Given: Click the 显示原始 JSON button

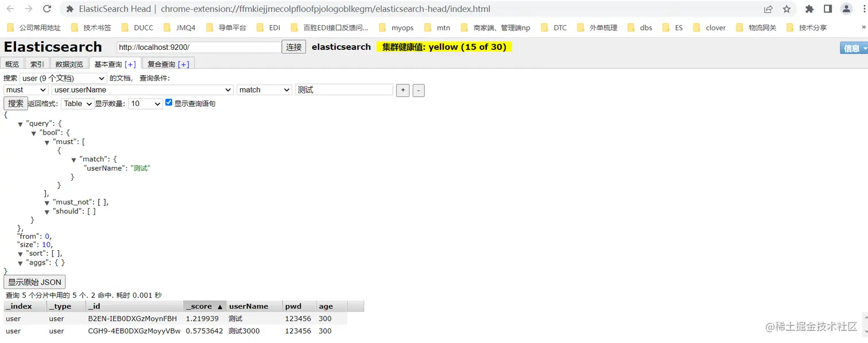Looking at the screenshot, I should click(x=34, y=282).
